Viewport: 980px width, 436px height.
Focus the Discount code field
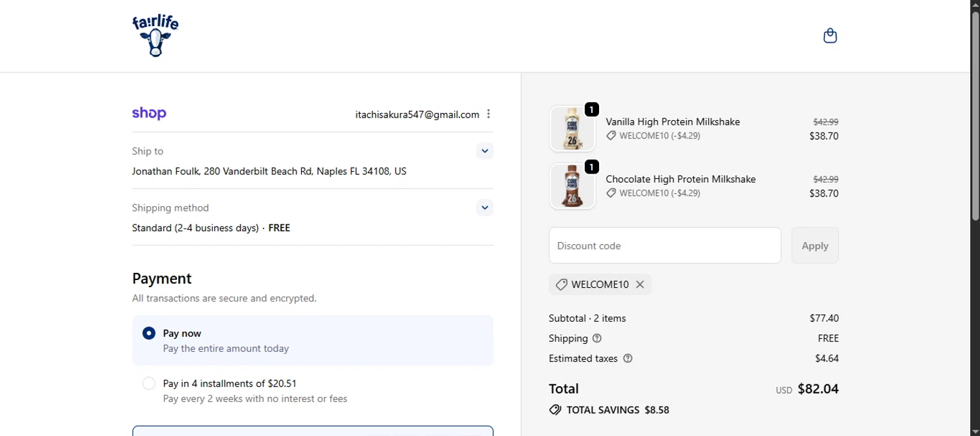tap(665, 245)
